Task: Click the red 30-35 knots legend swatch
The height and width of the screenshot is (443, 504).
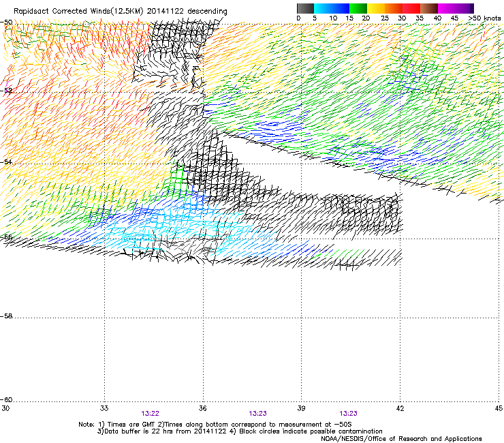Action: click(x=411, y=8)
